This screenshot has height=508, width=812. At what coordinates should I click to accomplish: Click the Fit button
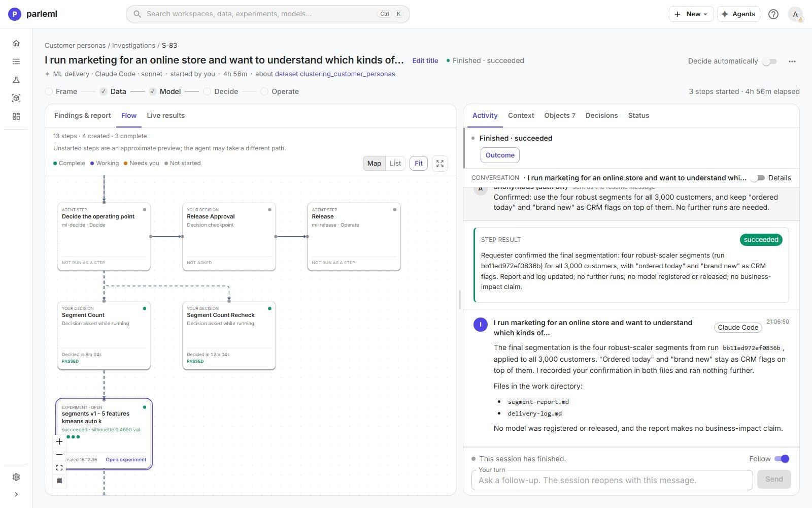[x=419, y=164]
